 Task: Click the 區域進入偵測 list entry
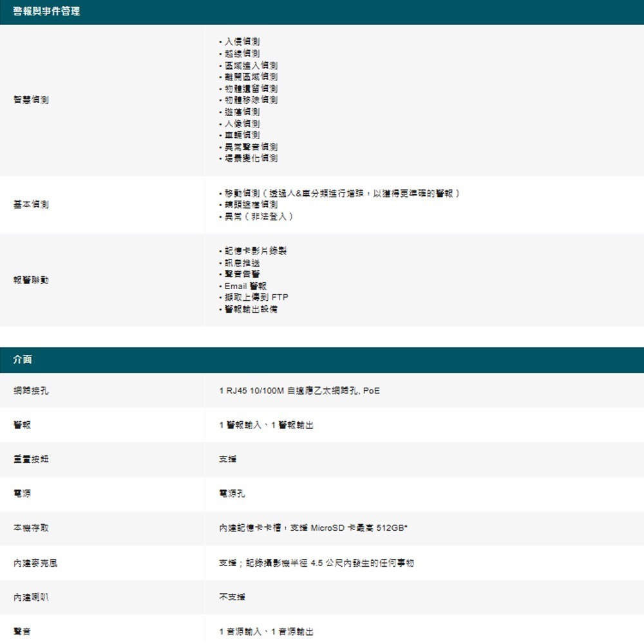click(251, 65)
